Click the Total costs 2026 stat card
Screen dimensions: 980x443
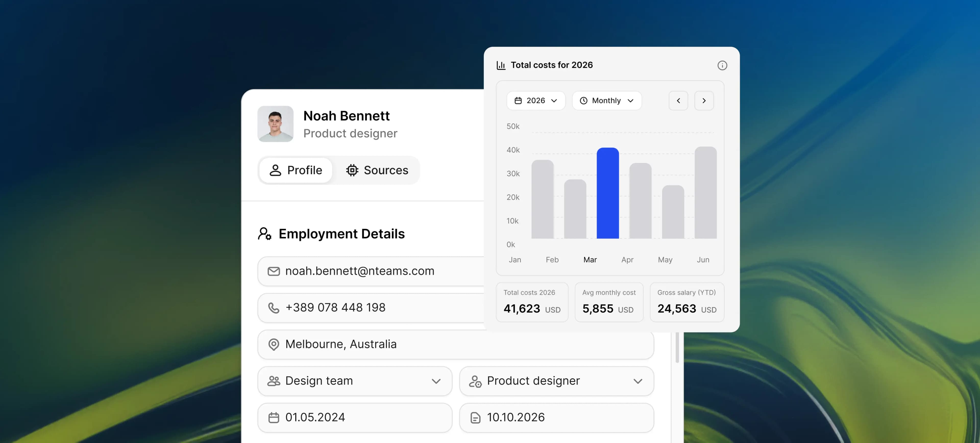532,302
